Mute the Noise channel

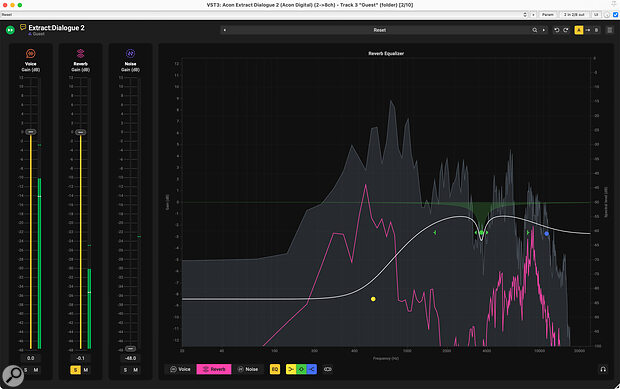tap(136, 370)
